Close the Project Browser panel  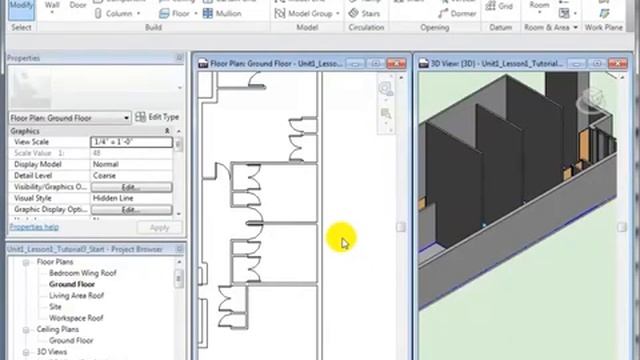[180, 249]
